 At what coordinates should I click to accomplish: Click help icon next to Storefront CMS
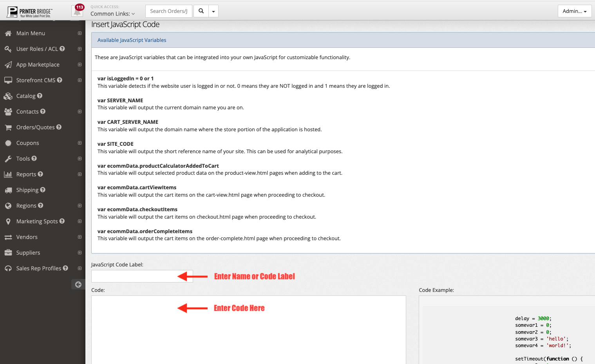coord(60,80)
